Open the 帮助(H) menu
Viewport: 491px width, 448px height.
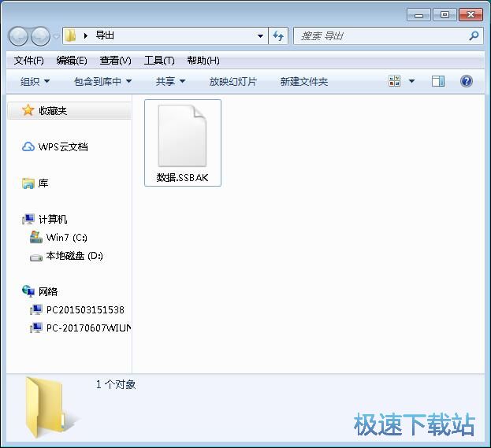[x=203, y=61]
